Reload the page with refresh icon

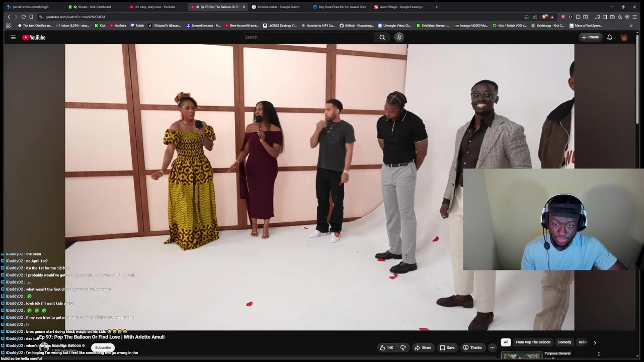23,17
